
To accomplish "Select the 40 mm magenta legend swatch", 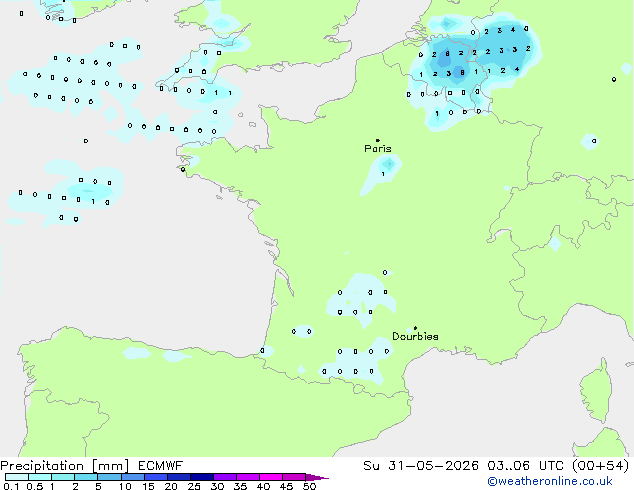I will pos(271,477).
